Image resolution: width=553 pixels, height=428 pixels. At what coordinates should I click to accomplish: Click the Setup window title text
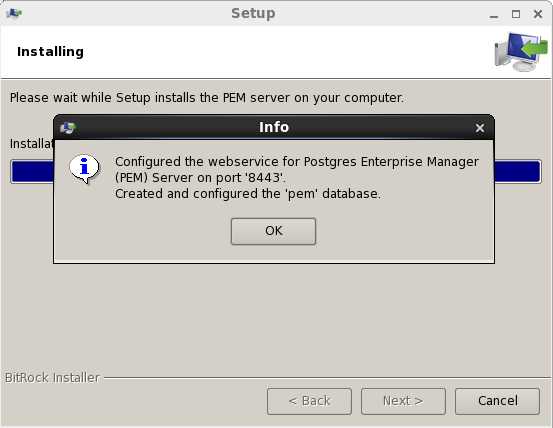tap(253, 13)
